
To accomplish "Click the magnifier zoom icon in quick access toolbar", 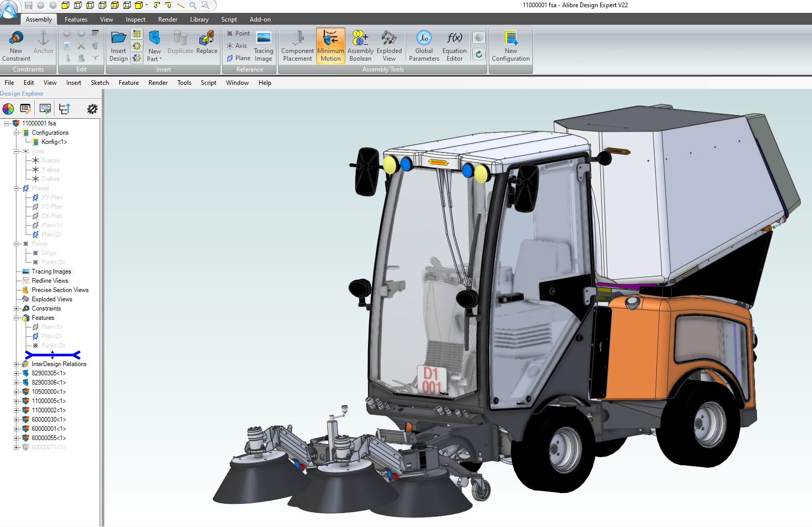I will [193, 5].
